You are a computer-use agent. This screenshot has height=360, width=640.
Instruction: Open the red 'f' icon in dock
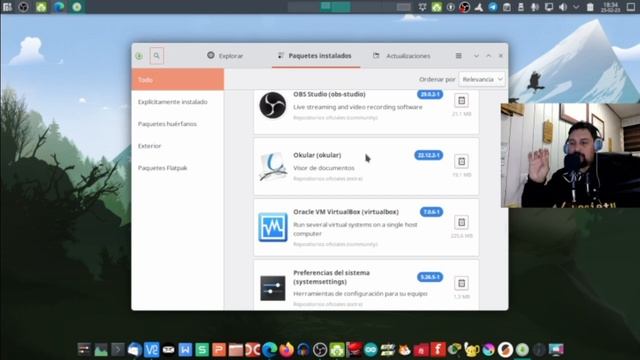[438, 349]
